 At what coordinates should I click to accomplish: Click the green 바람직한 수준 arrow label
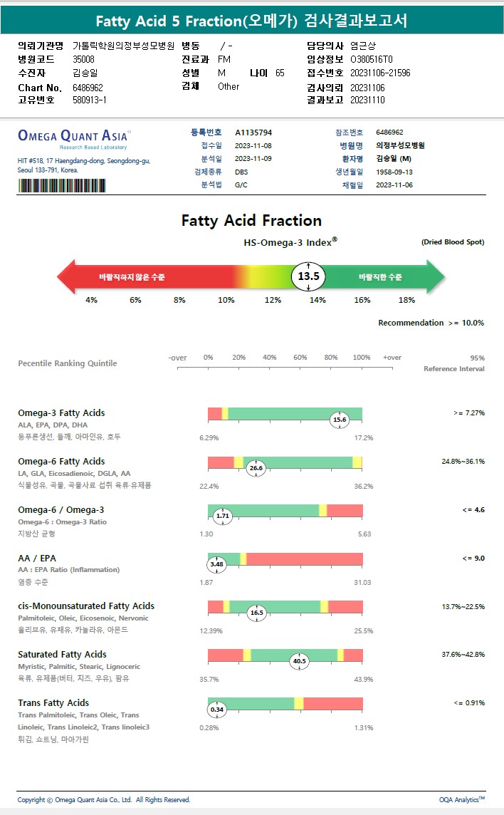[380, 276]
